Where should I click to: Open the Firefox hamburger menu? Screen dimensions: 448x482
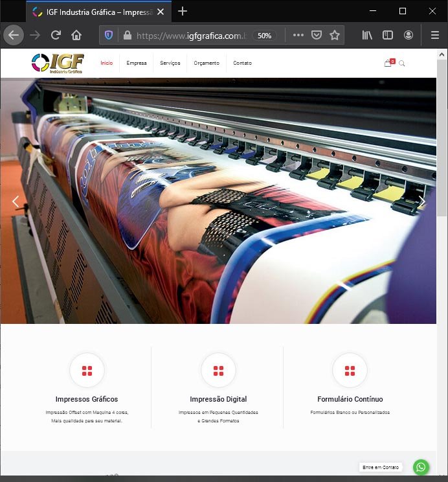click(435, 36)
